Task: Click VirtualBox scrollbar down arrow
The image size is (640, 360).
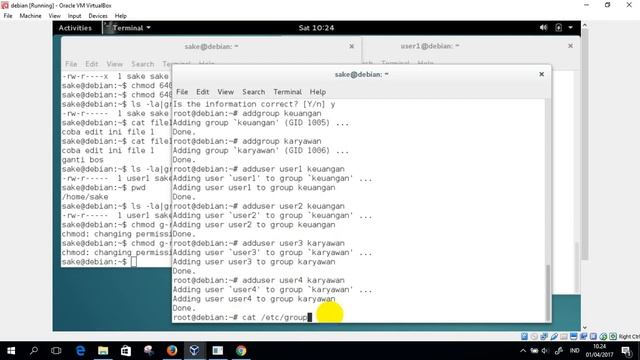Action: pos(584,327)
